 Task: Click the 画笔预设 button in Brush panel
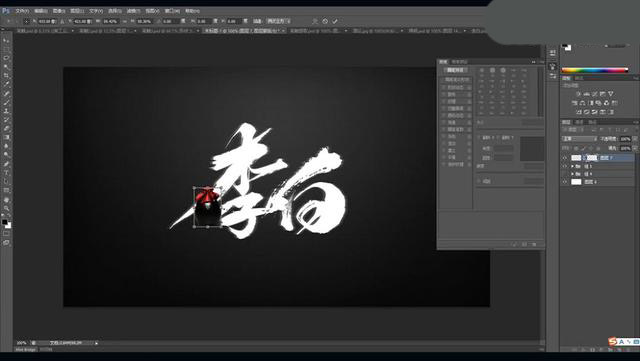click(455, 70)
